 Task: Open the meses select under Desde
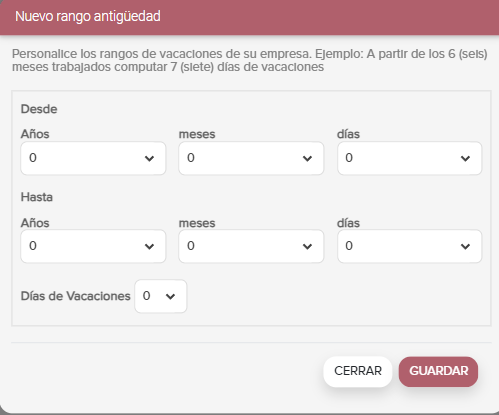pos(251,158)
